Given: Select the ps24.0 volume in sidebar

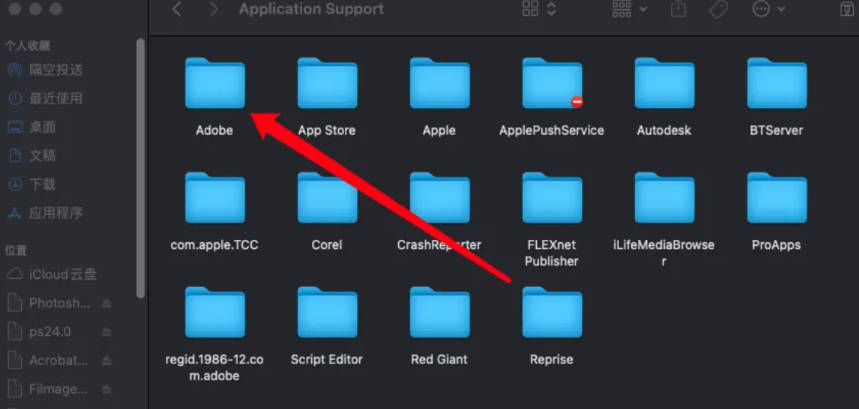Looking at the screenshot, I should tap(39, 331).
